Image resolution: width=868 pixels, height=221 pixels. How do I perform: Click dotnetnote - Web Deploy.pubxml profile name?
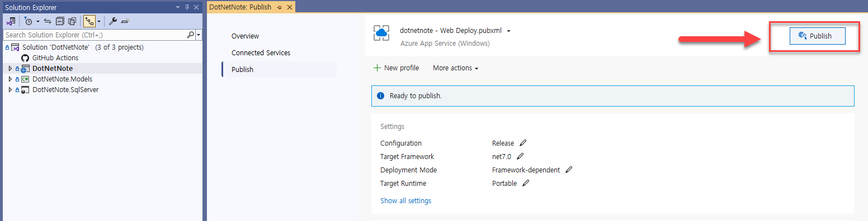coord(451,31)
